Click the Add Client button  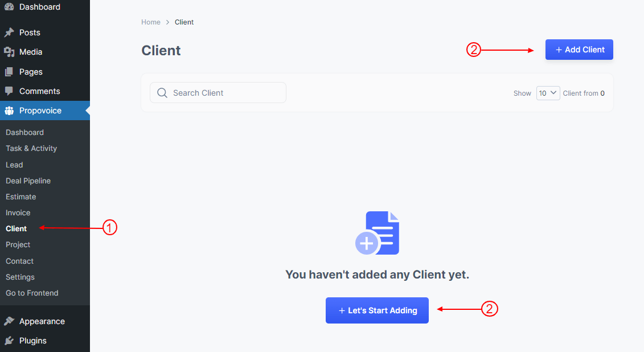[579, 50]
